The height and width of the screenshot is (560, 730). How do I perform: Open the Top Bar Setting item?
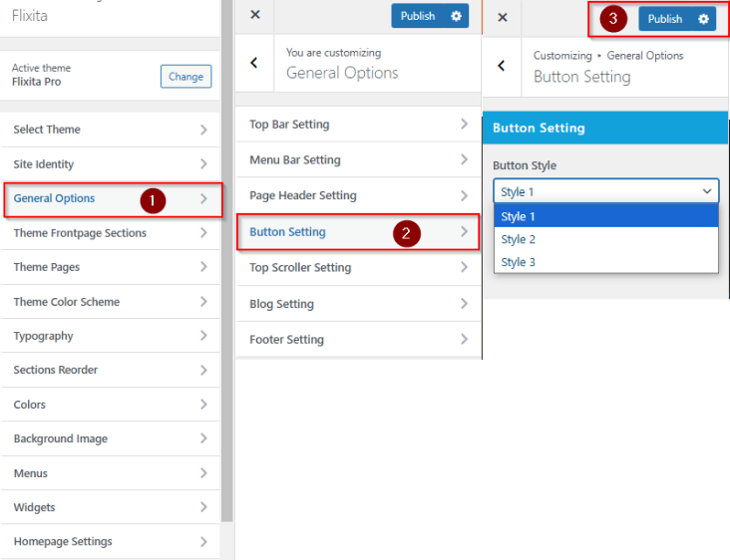pyautogui.click(x=356, y=125)
